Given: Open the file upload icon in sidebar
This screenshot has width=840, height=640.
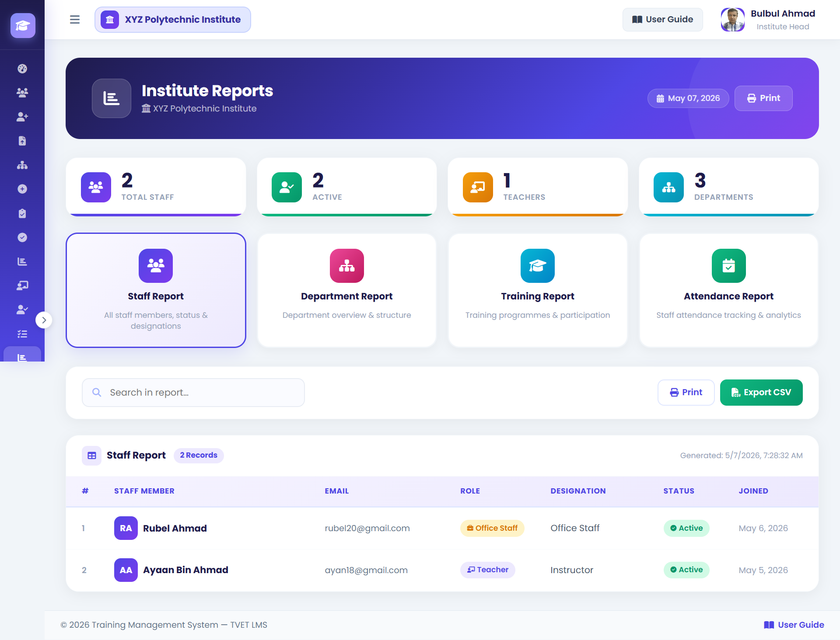Looking at the screenshot, I should [x=22, y=141].
